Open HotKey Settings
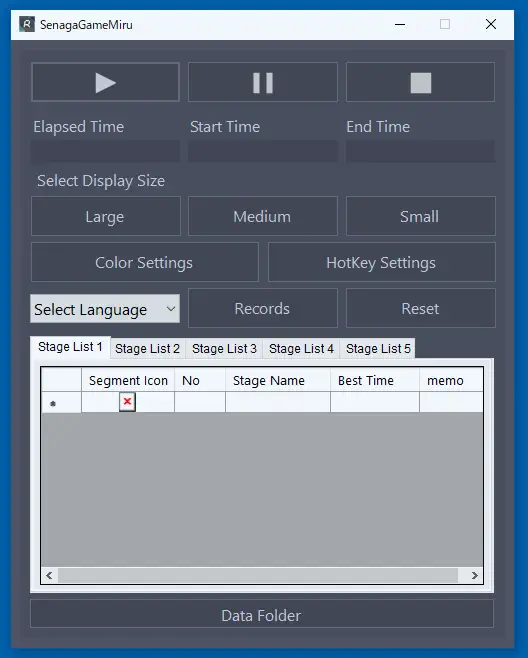The image size is (528, 658). point(382,262)
